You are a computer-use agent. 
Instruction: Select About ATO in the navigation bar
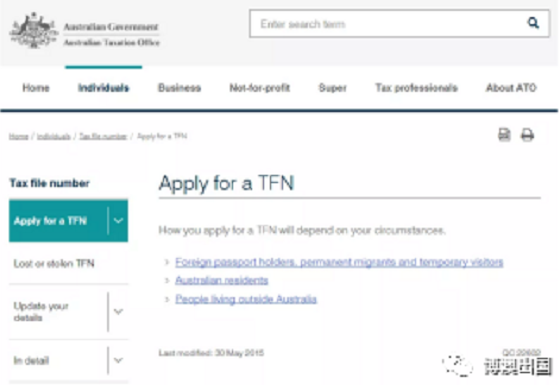511,88
